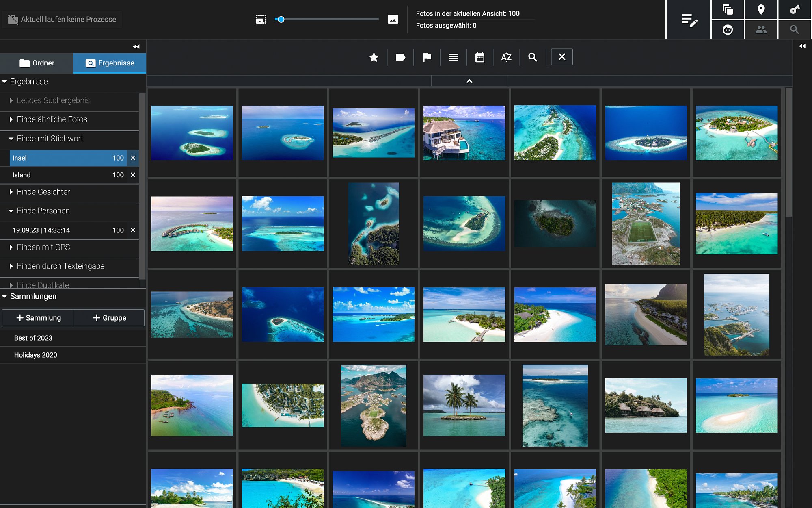Viewport: 812px width, 508px height.
Task: Collapse the filter bar with chevron up
Action: click(x=469, y=81)
